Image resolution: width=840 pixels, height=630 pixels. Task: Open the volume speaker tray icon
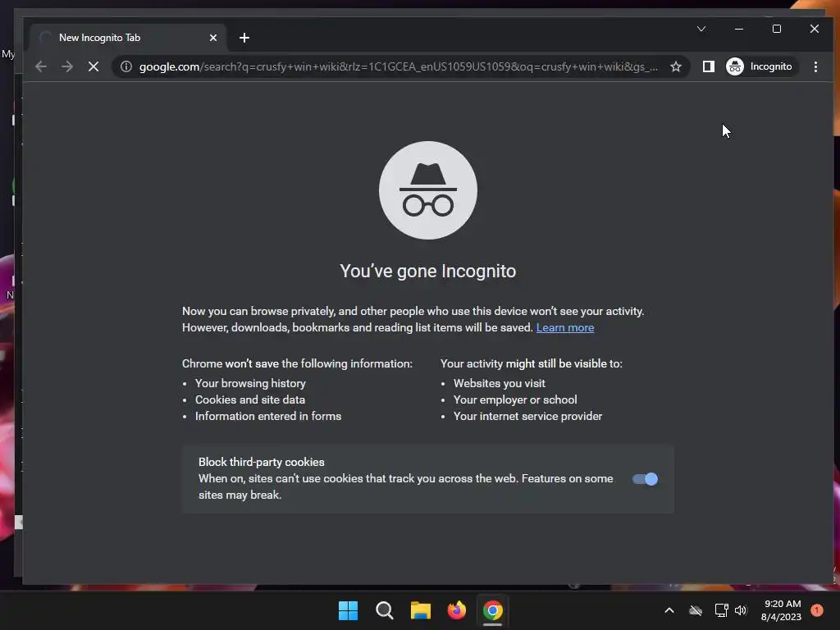coord(741,610)
